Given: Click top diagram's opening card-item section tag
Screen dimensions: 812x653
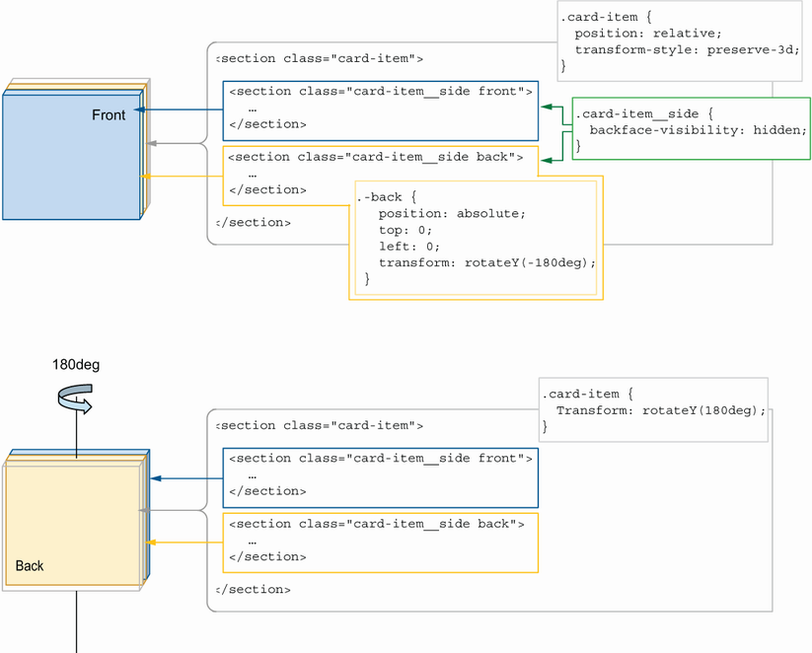Looking at the screenshot, I should (x=319, y=59).
